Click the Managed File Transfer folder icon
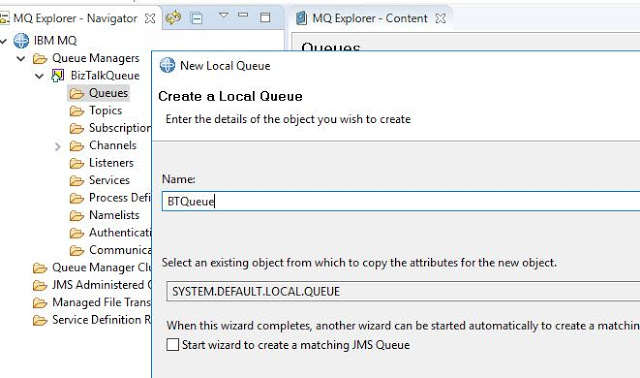 pos(40,303)
